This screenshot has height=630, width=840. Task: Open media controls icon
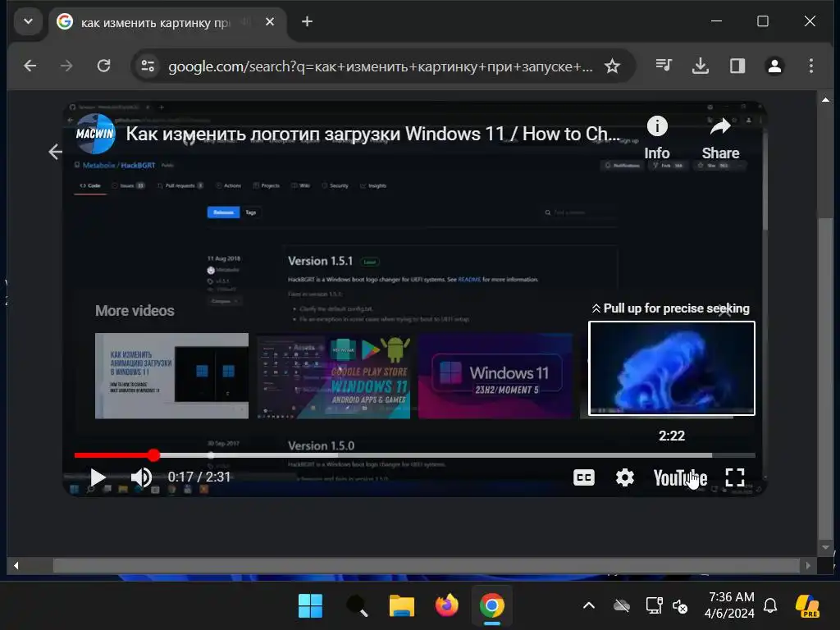coord(663,66)
